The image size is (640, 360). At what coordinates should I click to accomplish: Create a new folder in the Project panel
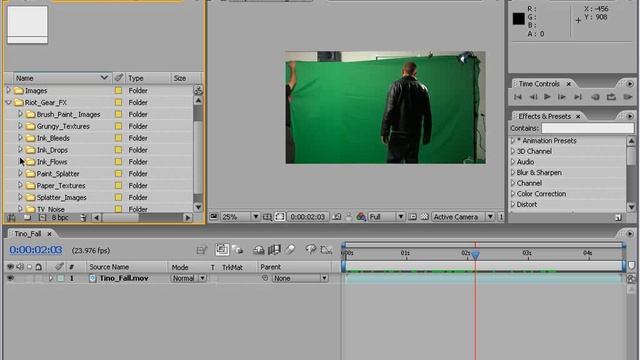coord(27,218)
